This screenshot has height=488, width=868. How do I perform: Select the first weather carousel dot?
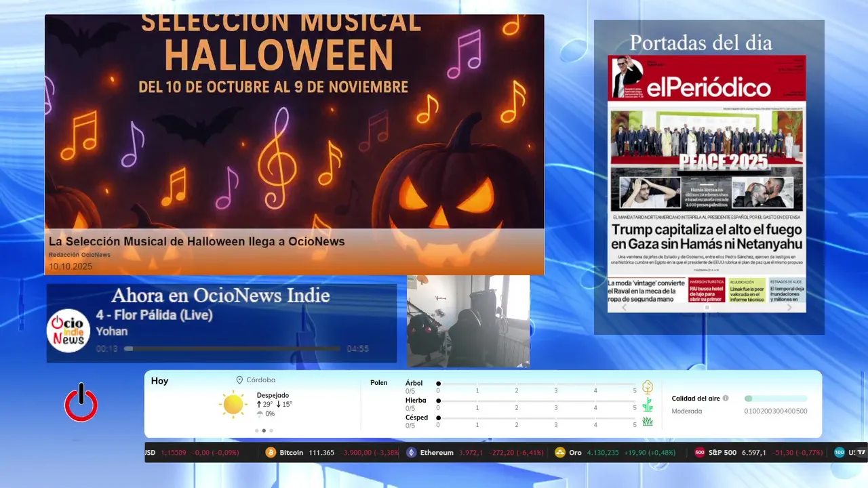[256, 430]
